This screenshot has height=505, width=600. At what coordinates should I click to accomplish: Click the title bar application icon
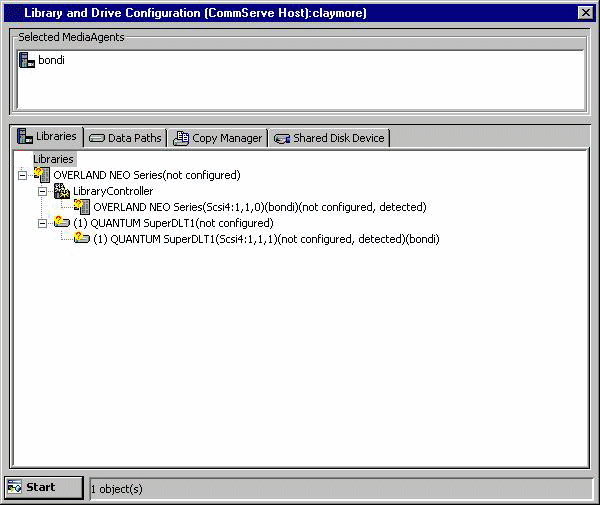point(11,12)
